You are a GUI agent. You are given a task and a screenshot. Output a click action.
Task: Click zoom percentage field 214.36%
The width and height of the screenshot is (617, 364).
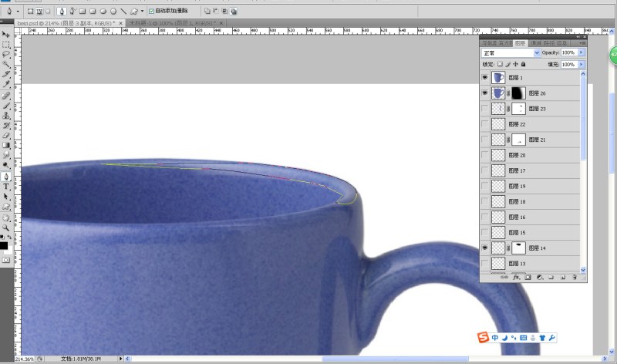pos(25,359)
